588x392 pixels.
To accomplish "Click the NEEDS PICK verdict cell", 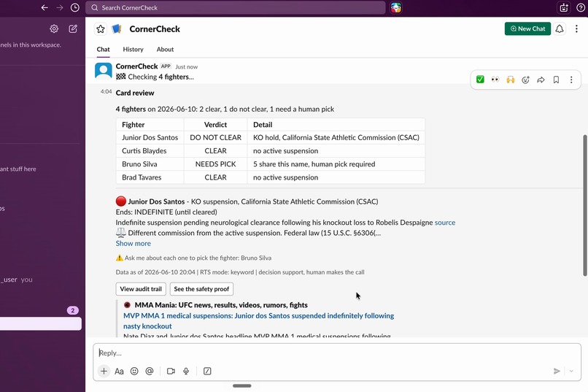I will pyautogui.click(x=216, y=164).
